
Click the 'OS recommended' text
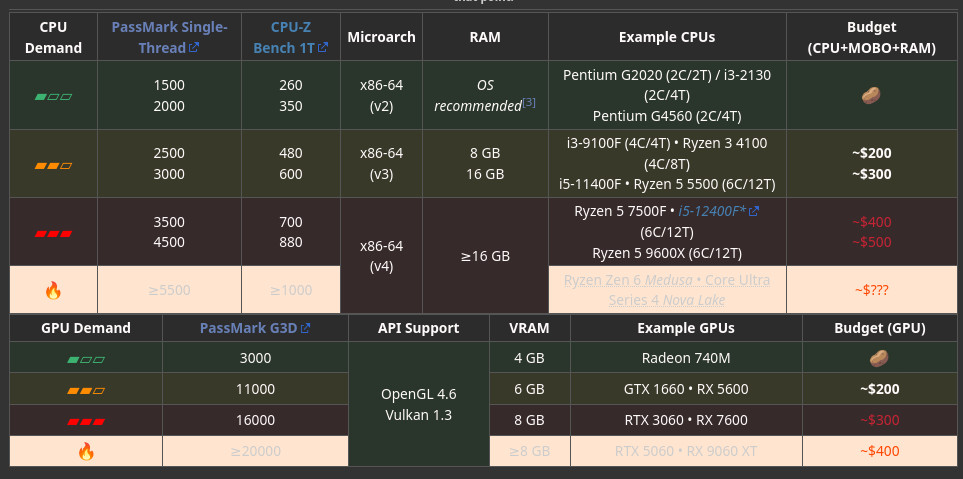478,96
